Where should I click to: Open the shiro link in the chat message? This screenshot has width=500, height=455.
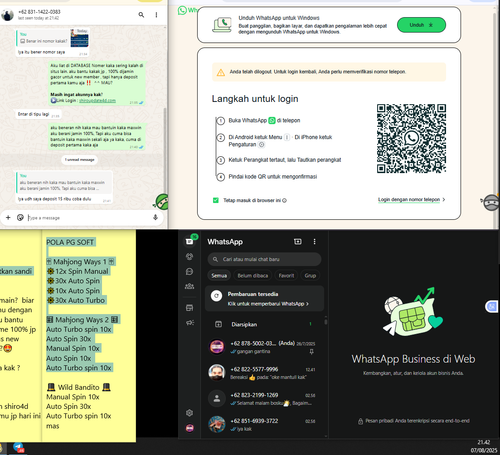pyautogui.click(x=97, y=101)
